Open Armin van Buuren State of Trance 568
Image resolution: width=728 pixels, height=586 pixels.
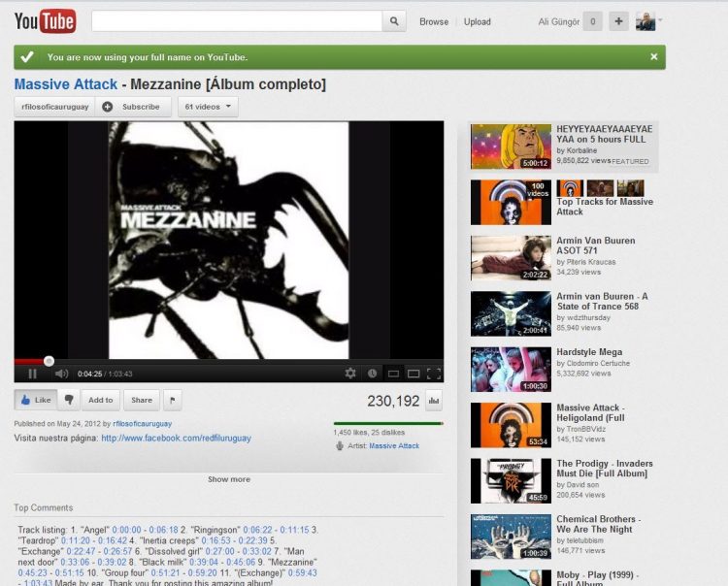(x=602, y=301)
